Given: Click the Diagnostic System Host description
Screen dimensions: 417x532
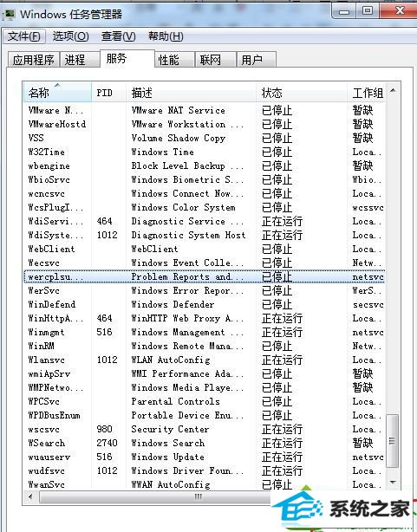Looking at the screenshot, I should (x=188, y=235).
